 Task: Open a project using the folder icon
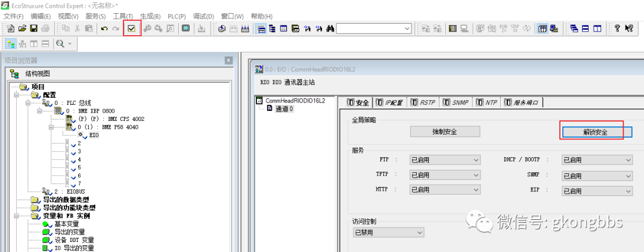pyautogui.click(x=22, y=29)
